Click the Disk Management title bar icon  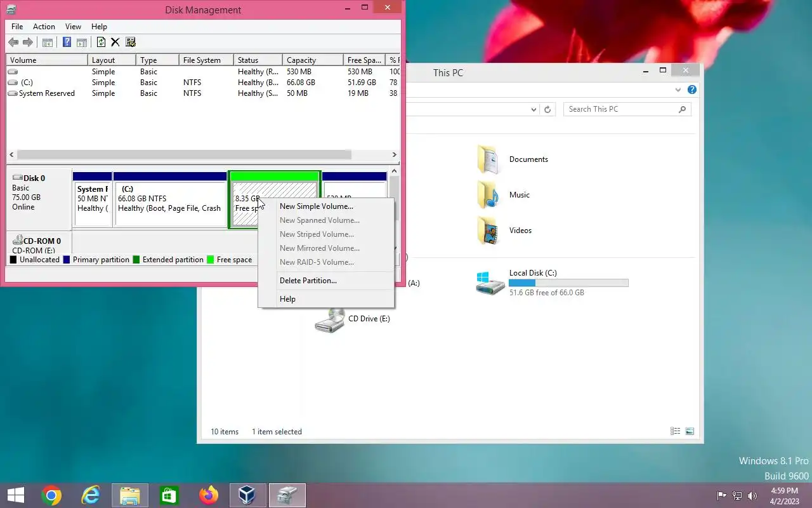point(11,10)
